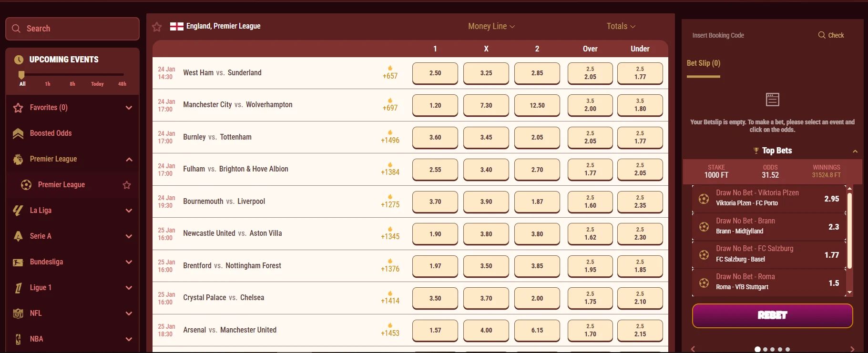The height and width of the screenshot is (353, 868).
Task: Open the Ligue 1 menu item
Action: 41,288
